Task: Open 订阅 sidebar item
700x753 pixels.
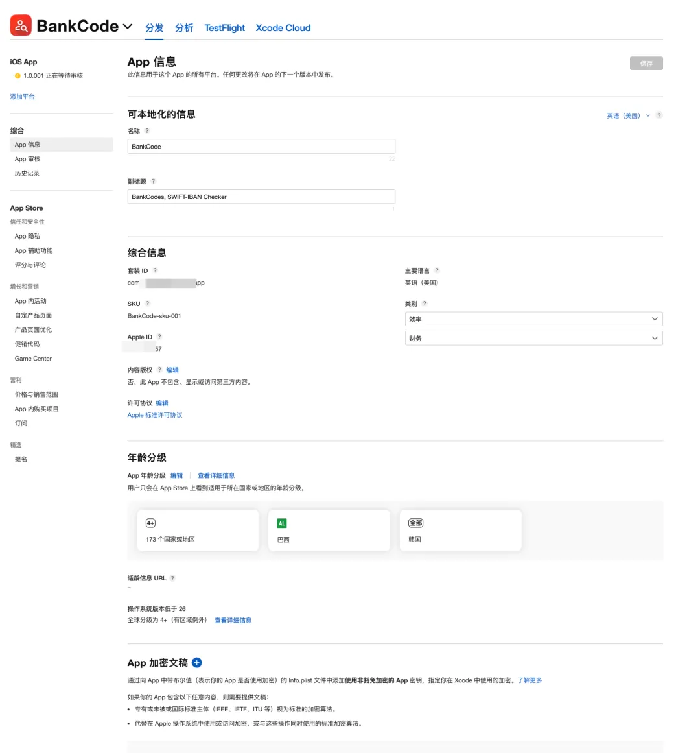Action: (x=21, y=424)
